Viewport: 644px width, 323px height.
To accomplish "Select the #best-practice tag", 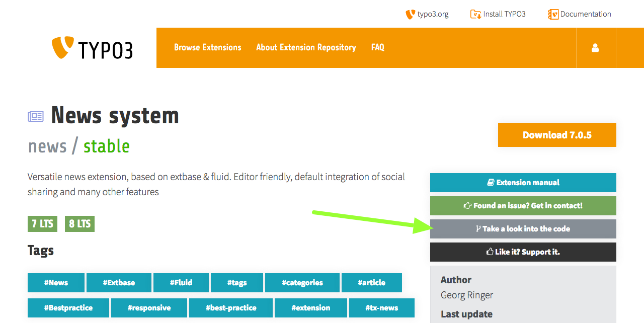I will pos(231,308).
